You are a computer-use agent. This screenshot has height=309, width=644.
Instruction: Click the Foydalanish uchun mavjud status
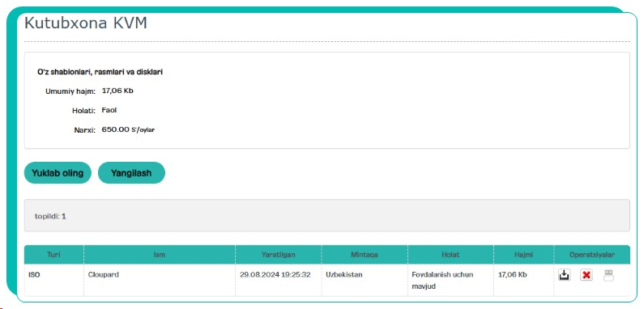click(442, 280)
